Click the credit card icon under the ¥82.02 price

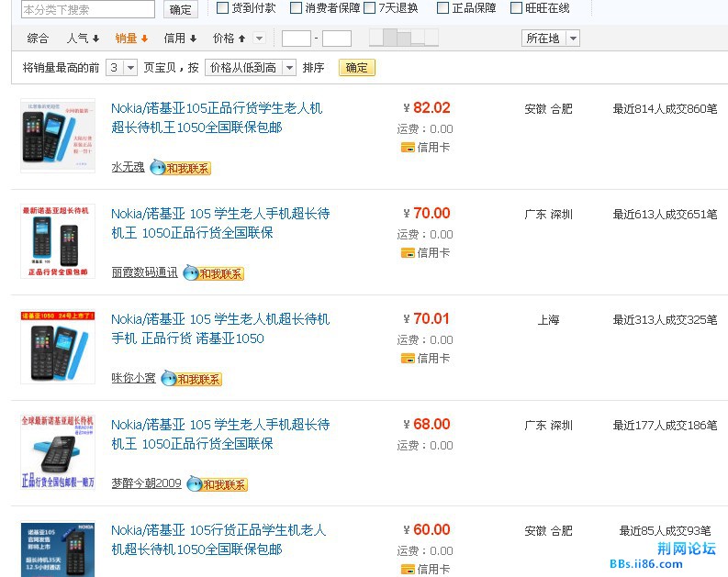(x=408, y=147)
